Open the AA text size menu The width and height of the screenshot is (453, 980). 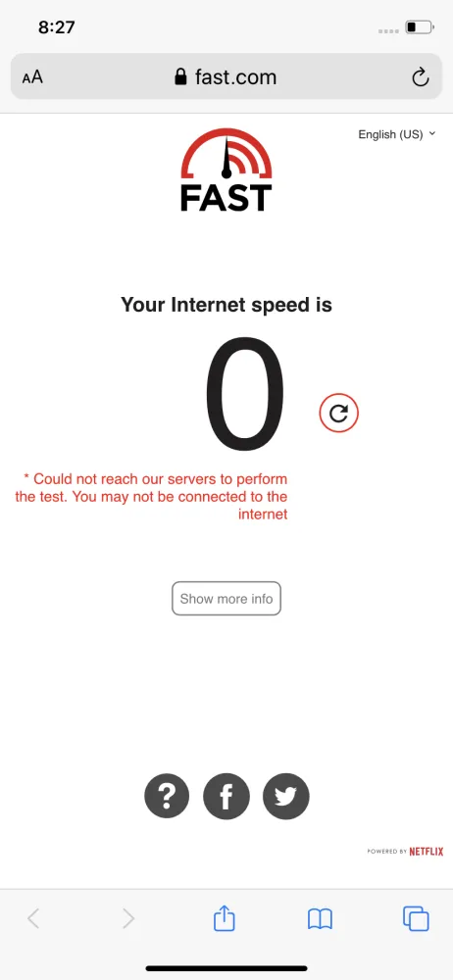(32, 77)
